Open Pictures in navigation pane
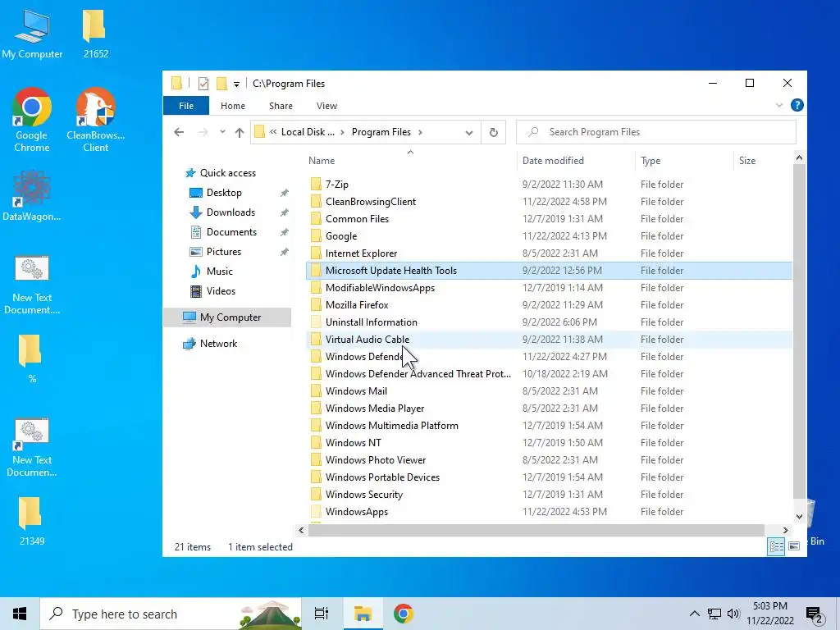This screenshot has width=840, height=630. [x=223, y=252]
